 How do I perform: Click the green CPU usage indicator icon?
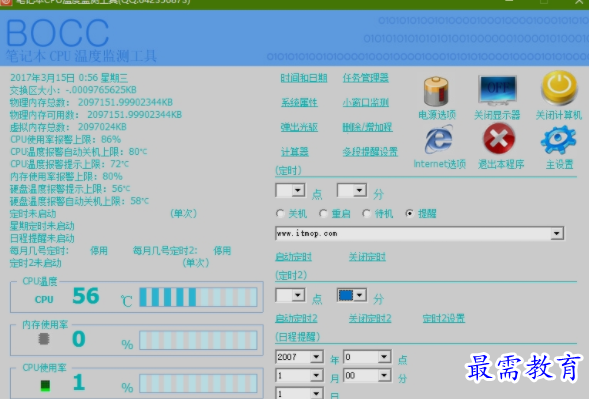coord(45,385)
